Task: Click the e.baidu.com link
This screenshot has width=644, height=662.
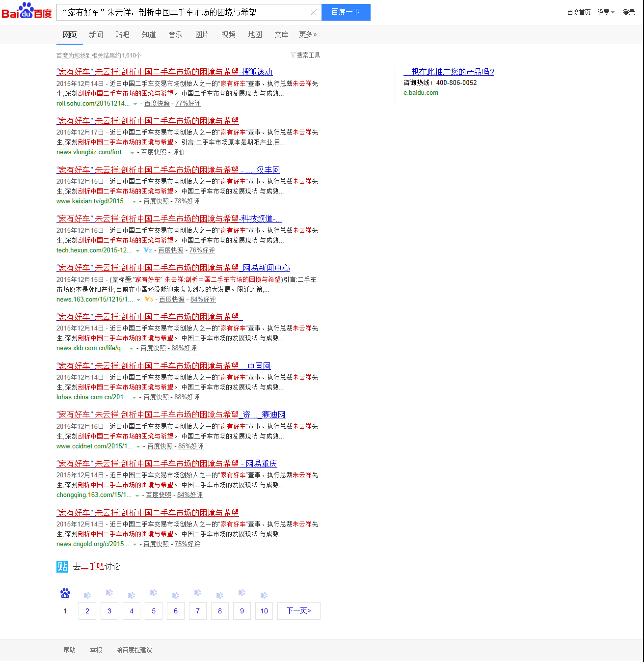Action: [421, 93]
